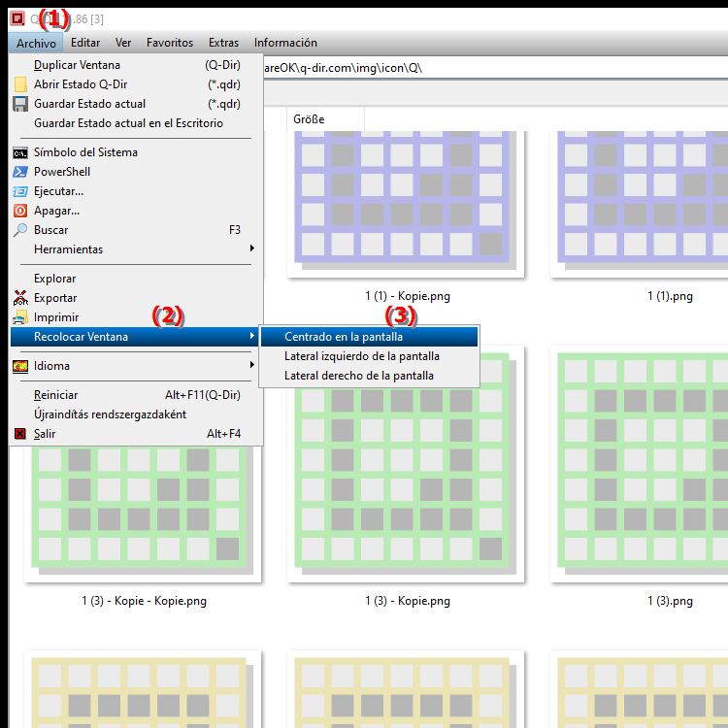Select thumbnail 1 (1) - Kopie.png
The height and width of the screenshot is (728, 728).
[406, 204]
